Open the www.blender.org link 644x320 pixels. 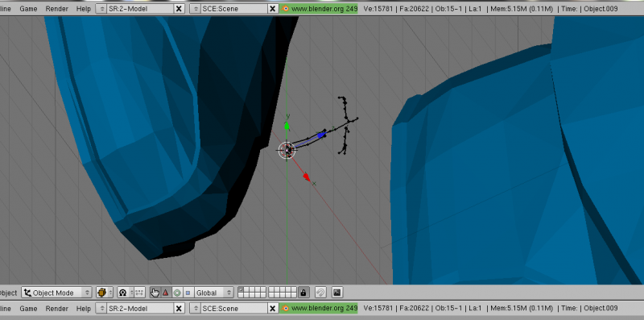319,9
